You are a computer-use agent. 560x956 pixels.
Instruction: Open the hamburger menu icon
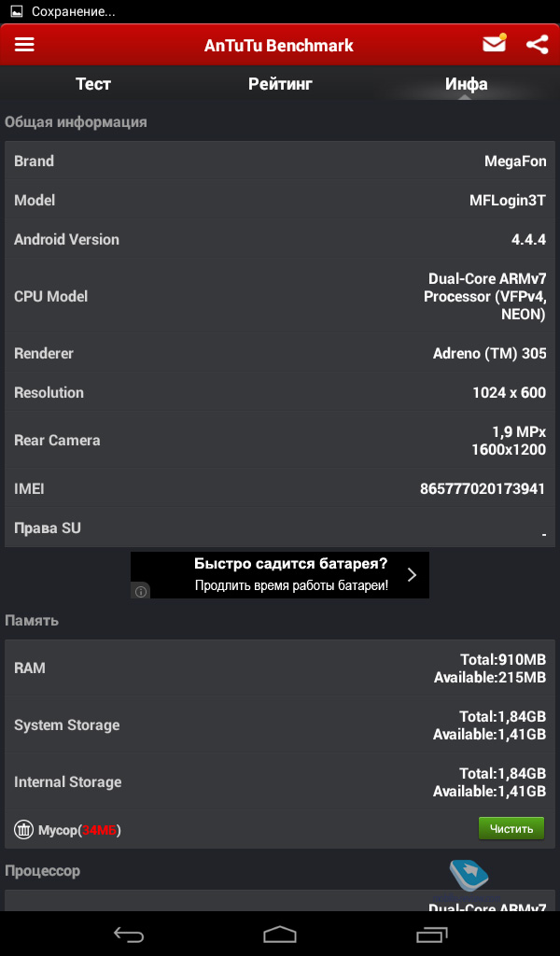pos(24,45)
